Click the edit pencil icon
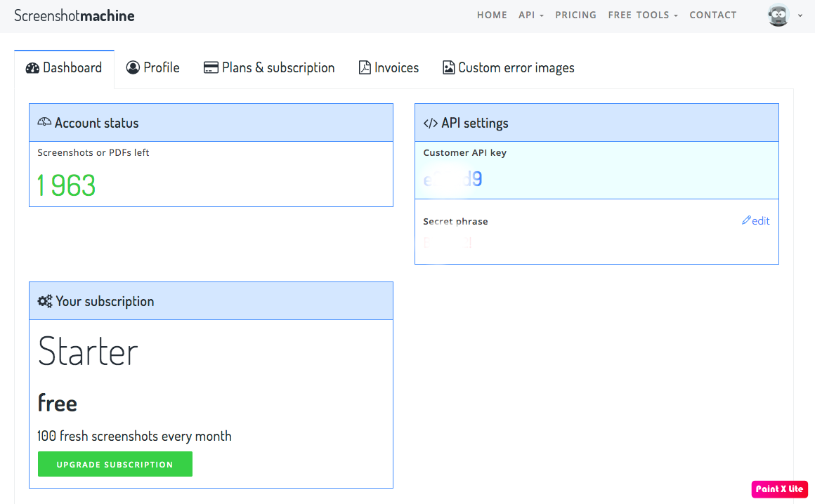 coord(746,220)
